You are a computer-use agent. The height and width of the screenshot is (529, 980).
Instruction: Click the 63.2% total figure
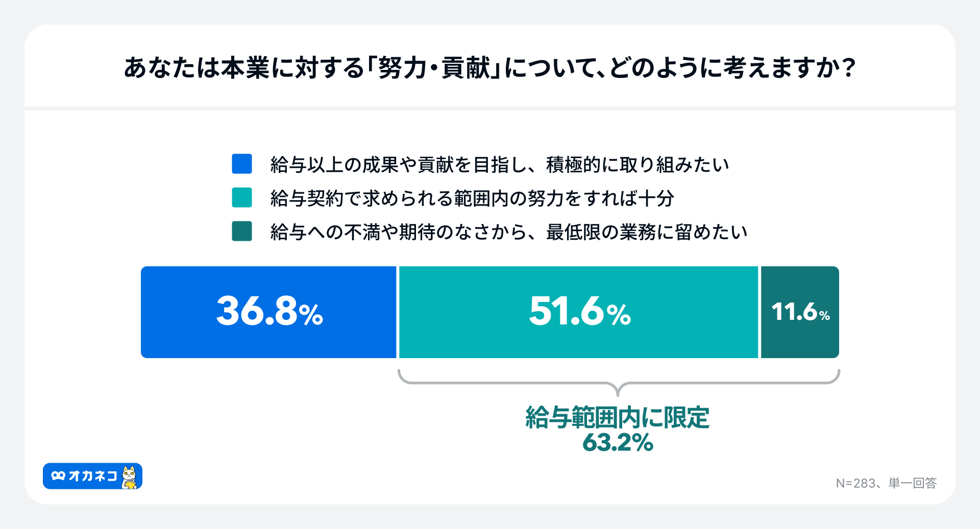pyautogui.click(x=618, y=442)
